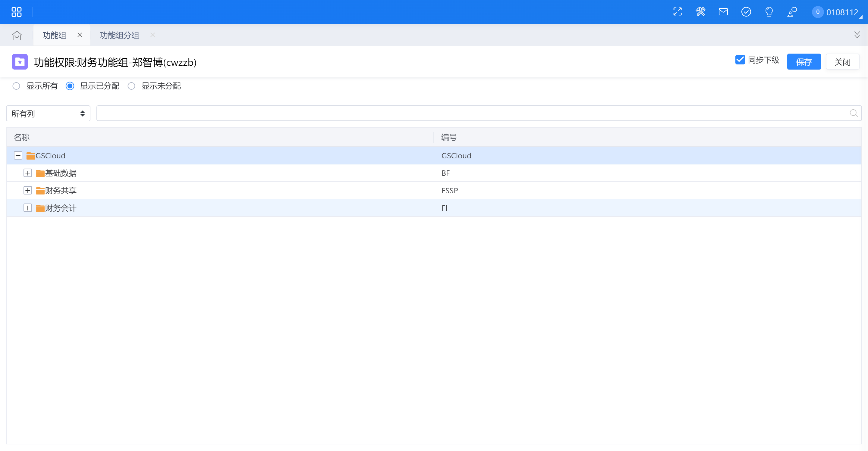868x451 pixels.
Task: Select the 显示未分配 radio button
Action: tap(131, 86)
